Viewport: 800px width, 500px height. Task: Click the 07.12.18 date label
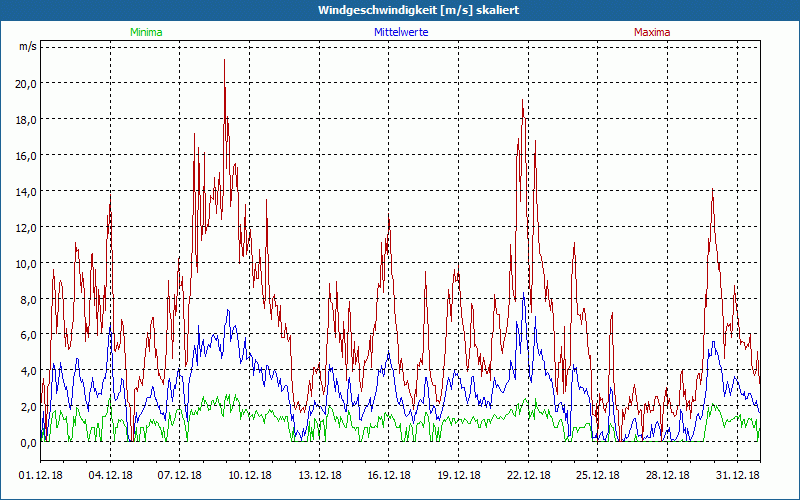[x=180, y=475]
